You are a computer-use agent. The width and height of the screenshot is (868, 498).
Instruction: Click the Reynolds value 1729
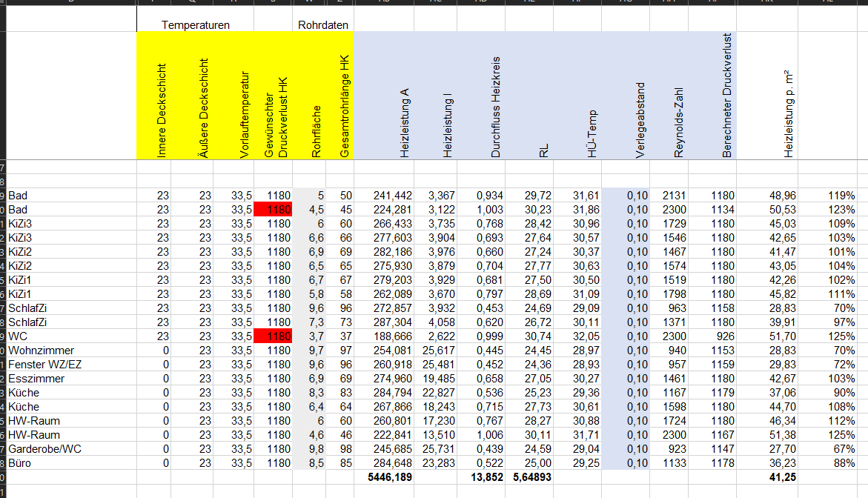[x=669, y=224]
